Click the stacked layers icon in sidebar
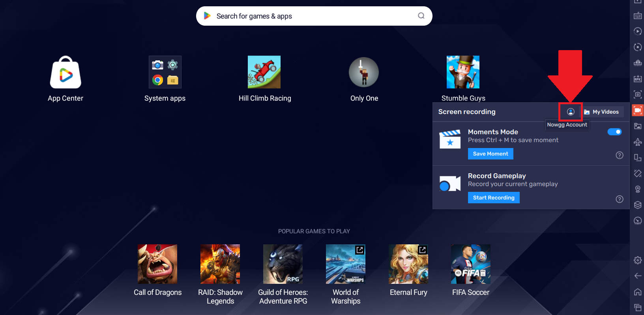The height and width of the screenshot is (315, 644). [x=638, y=205]
